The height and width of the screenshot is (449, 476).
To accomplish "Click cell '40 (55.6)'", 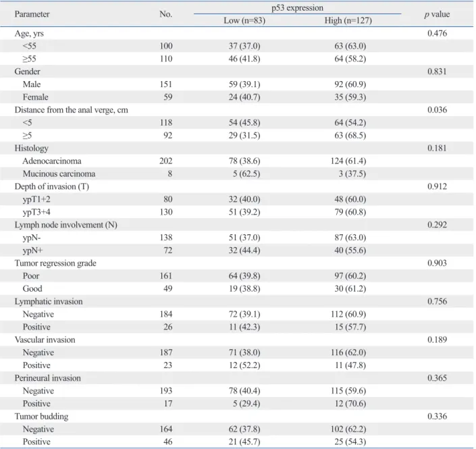I will [x=350, y=250].
